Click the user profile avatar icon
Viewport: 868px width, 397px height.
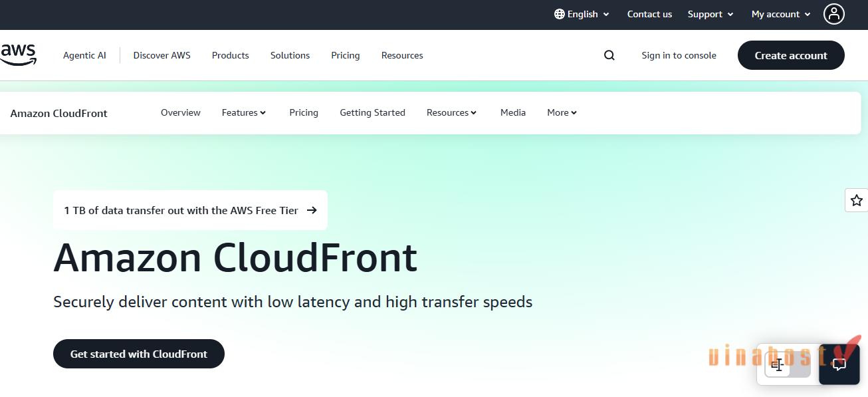pos(833,14)
